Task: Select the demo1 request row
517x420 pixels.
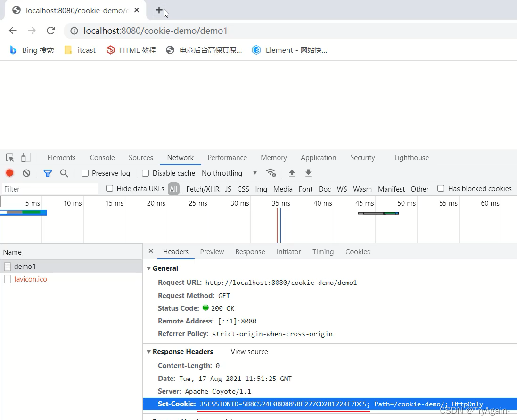Action: [x=71, y=266]
